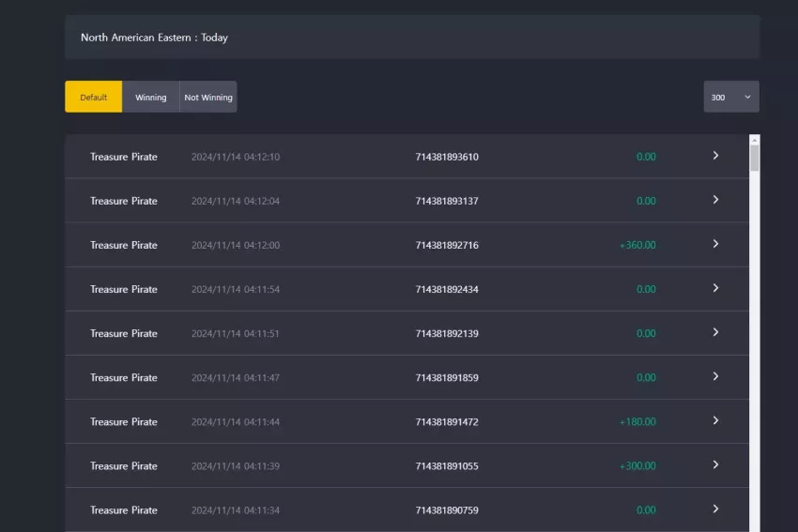Click Treasure Pirate in the 04:11:47 row
Viewport: 798px width, 532px height.
pos(124,378)
